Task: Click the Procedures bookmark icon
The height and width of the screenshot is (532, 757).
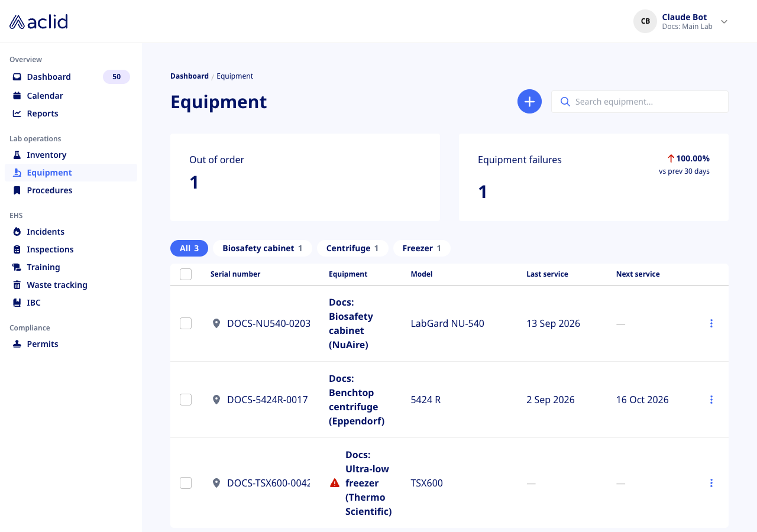Action: [x=17, y=190]
